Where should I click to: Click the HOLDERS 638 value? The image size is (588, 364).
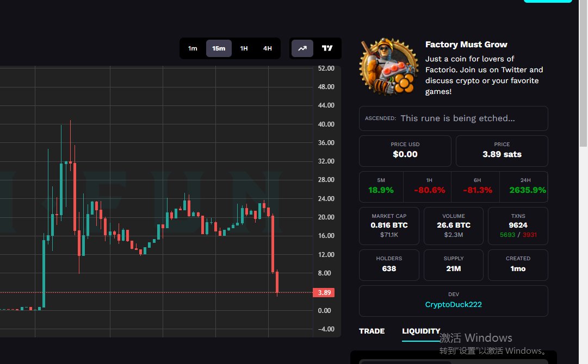point(389,268)
